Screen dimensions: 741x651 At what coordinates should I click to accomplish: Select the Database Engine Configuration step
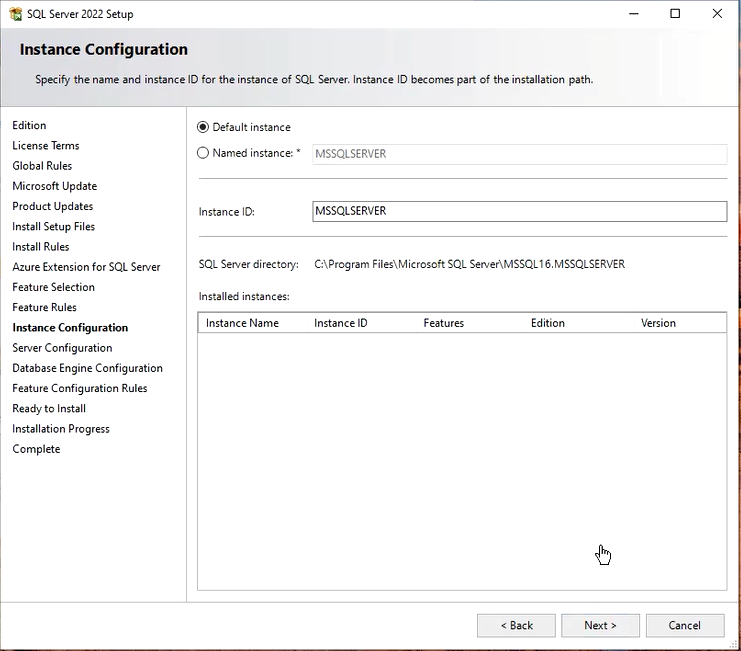pyautogui.click(x=87, y=368)
